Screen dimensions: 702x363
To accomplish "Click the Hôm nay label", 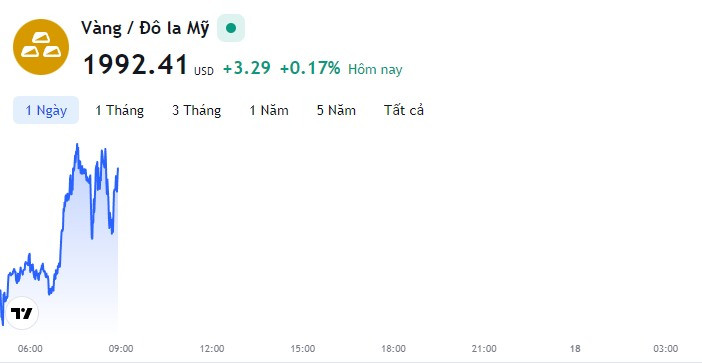I will 375,69.
